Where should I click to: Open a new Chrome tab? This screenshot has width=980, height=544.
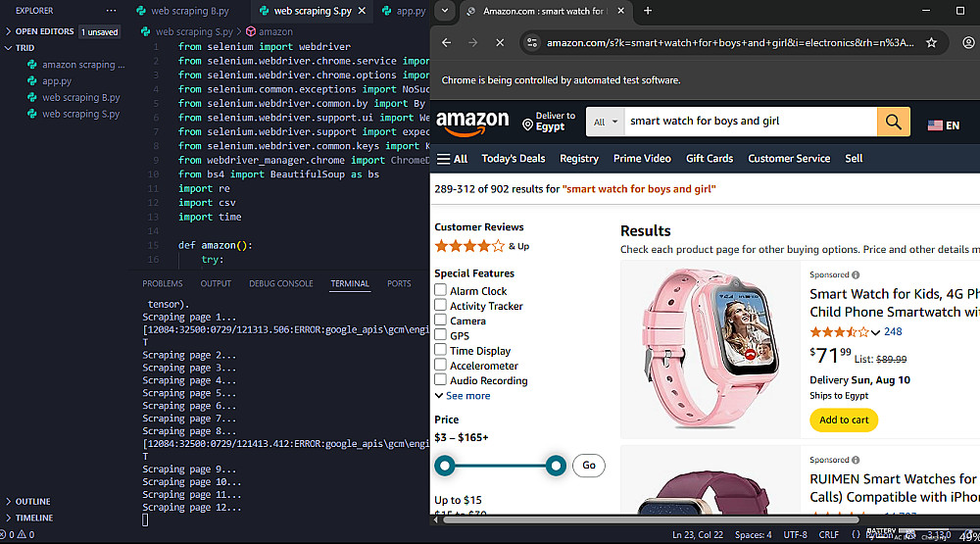coord(648,11)
